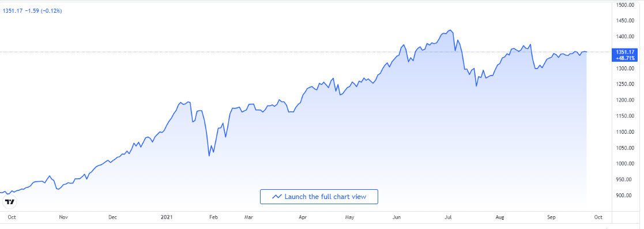Click the late-January dip on the chart line

209,156
